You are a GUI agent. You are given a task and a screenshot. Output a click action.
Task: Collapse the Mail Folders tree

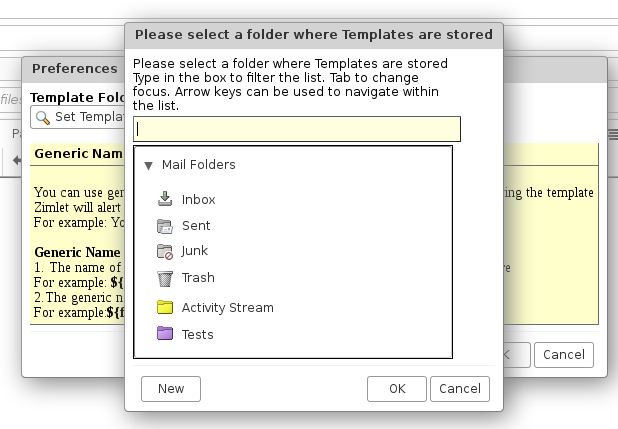pyautogui.click(x=148, y=165)
